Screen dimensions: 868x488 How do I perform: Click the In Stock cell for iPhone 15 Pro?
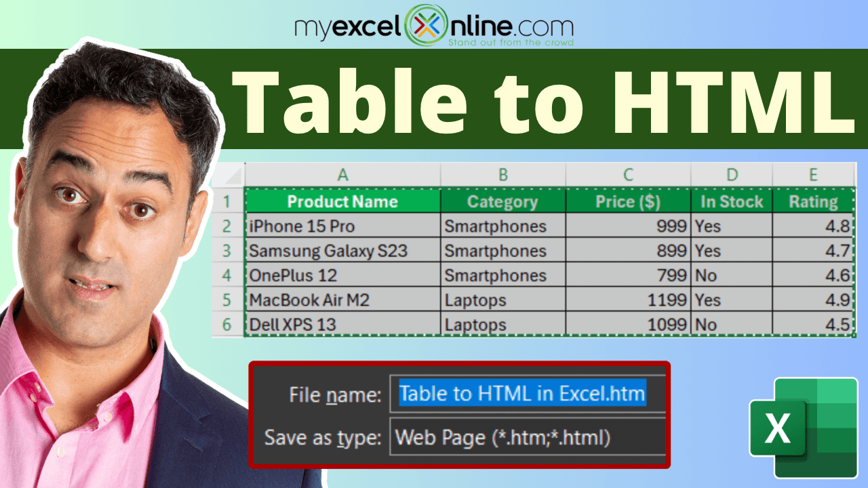(732, 226)
